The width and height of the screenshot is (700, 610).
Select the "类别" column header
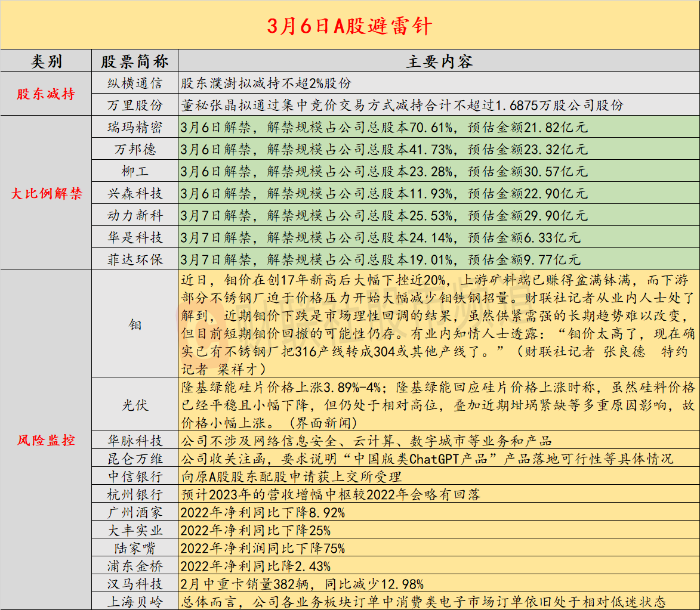pyautogui.click(x=46, y=61)
